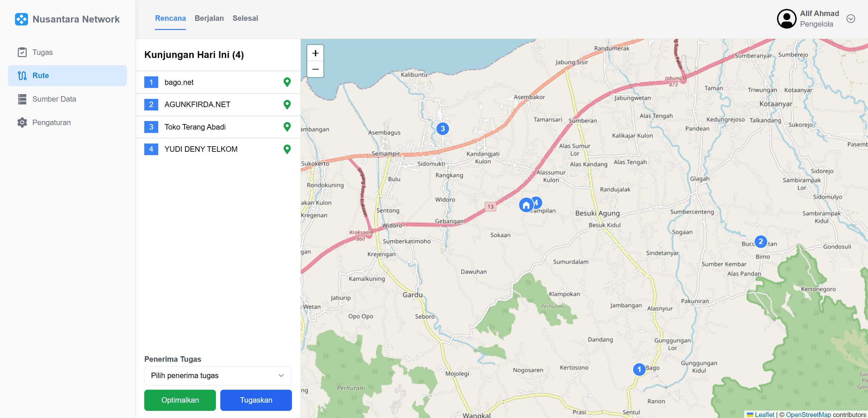
Task: Open the Tugas sidebar item
Action: [67, 52]
